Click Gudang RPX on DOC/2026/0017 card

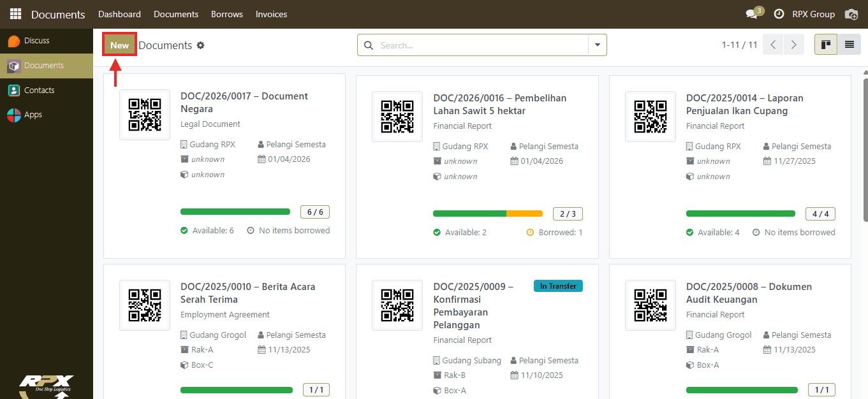click(212, 145)
